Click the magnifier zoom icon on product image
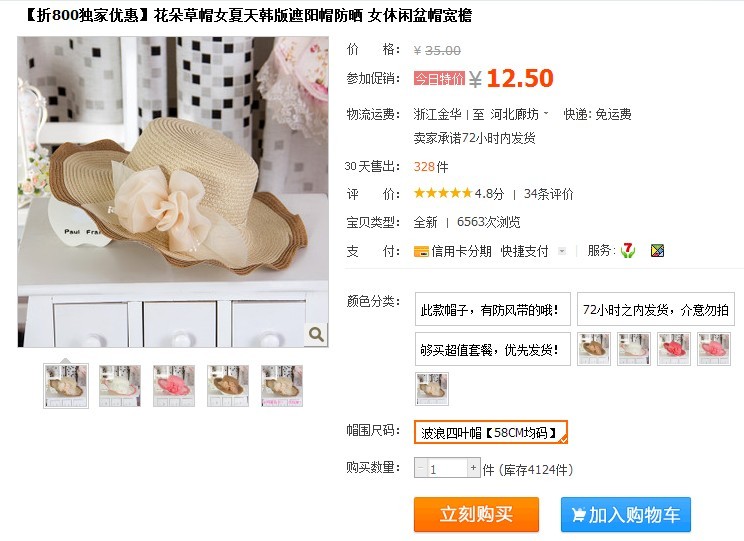Screen dimensions: 744x541 coord(316,335)
